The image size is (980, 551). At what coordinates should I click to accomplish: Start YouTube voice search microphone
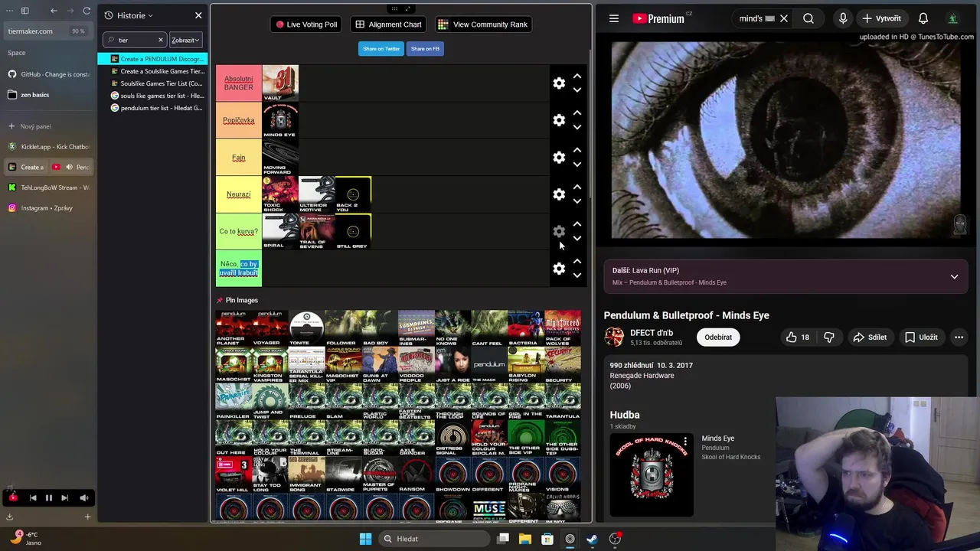pos(843,18)
